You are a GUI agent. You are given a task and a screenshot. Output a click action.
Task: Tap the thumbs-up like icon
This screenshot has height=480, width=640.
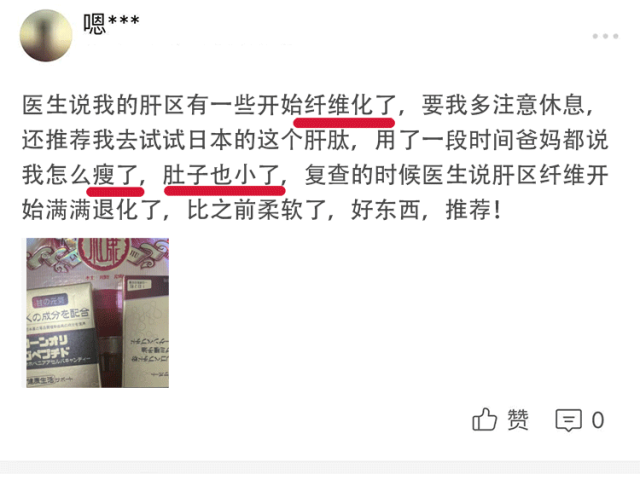point(484,419)
